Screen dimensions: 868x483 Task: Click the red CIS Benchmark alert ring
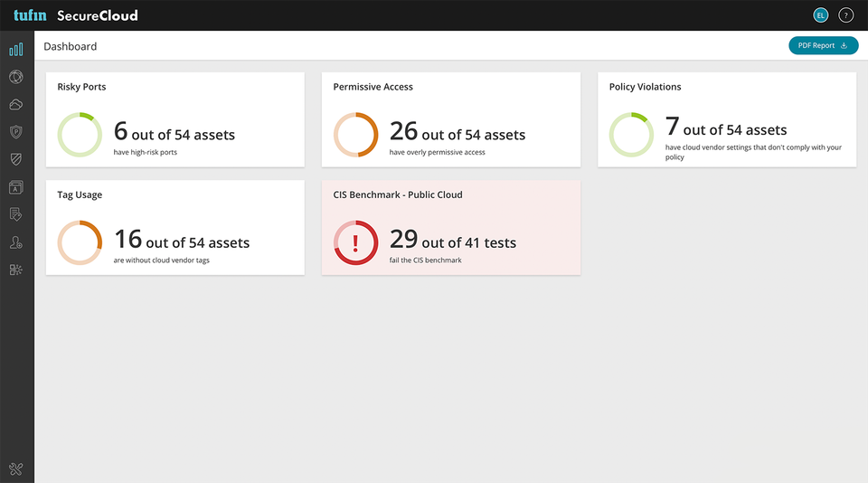[x=355, y=242]
